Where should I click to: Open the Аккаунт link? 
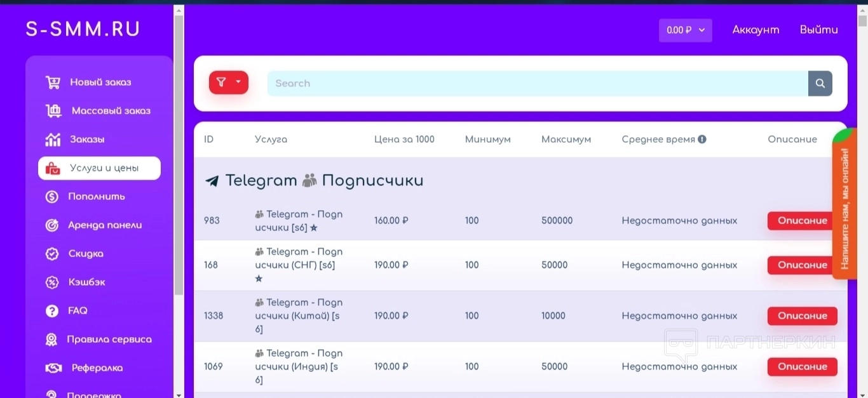(756, 30)
